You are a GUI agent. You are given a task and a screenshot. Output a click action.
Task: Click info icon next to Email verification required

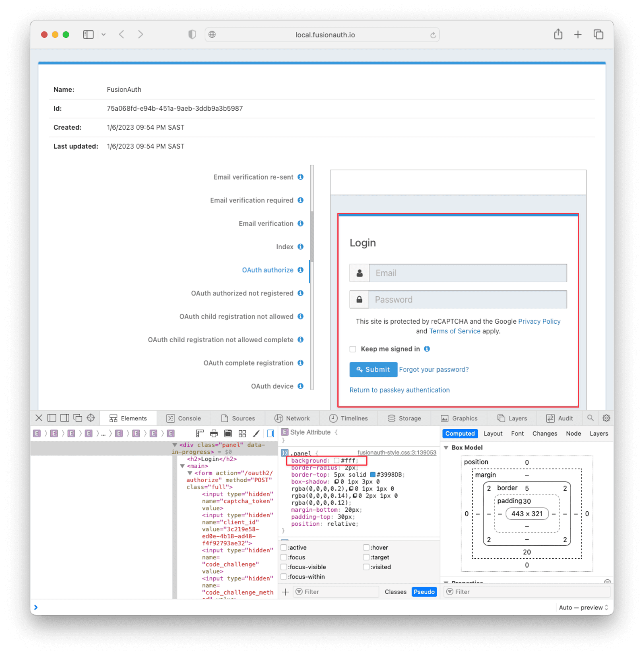tap(301, 200)
